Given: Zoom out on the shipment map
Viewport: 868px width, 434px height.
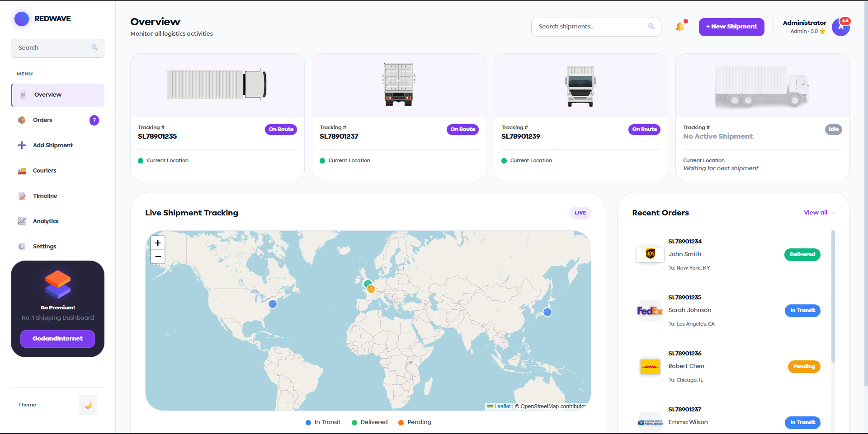Looking at the screenshot, I should 158,257.
